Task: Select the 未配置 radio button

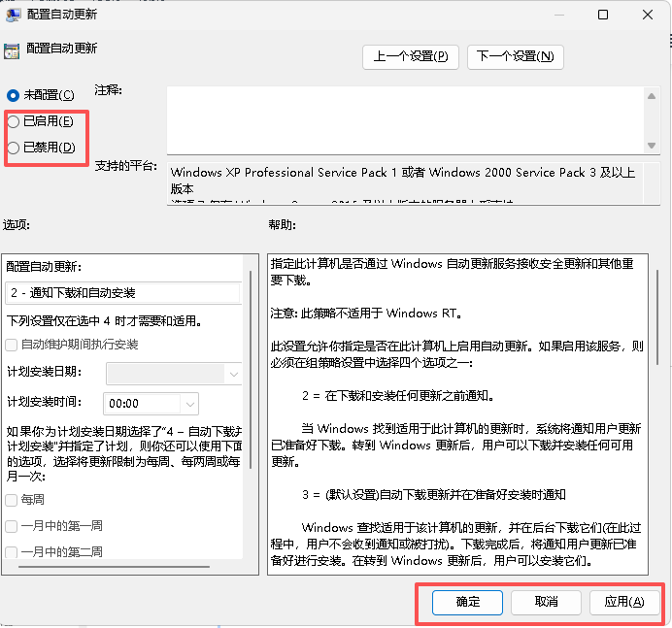Action: [13, 95]
